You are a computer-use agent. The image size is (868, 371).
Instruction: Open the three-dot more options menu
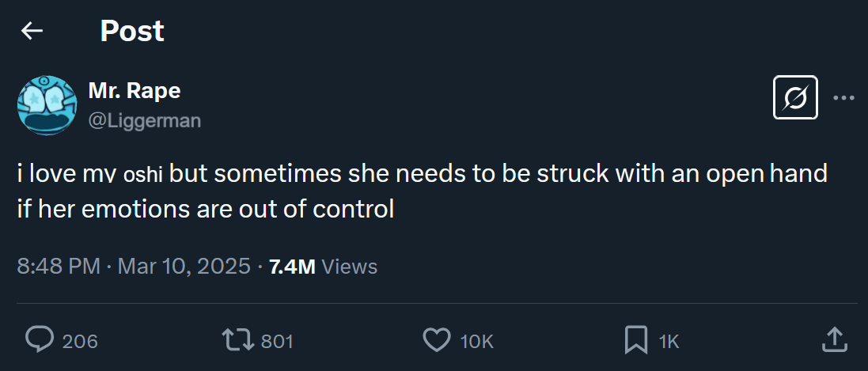843,99
